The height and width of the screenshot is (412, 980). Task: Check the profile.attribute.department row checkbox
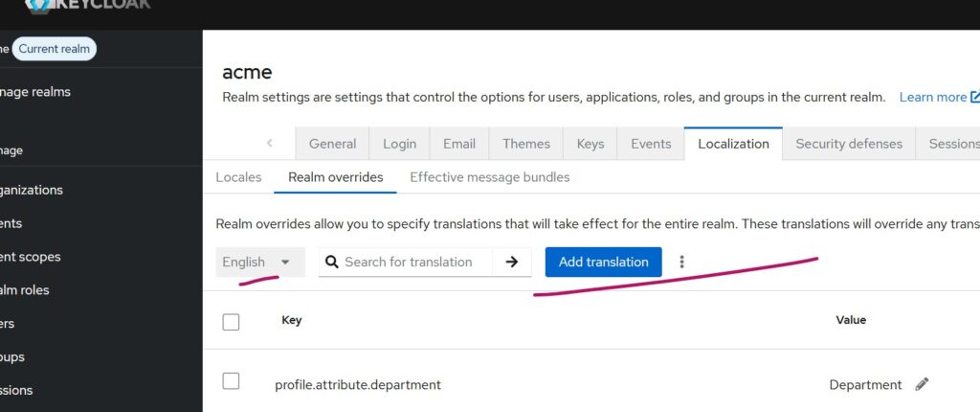[231, 381]
